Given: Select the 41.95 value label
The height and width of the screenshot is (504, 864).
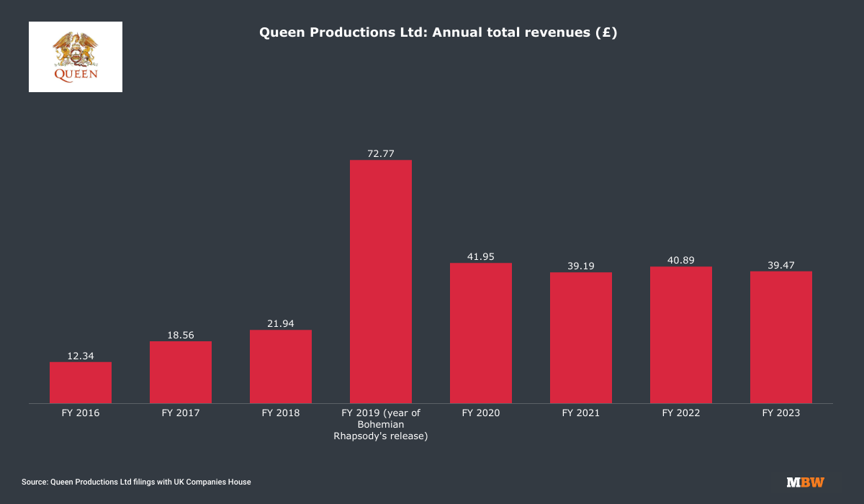Looking at the screenshot, I should click(x=481, y=256).
